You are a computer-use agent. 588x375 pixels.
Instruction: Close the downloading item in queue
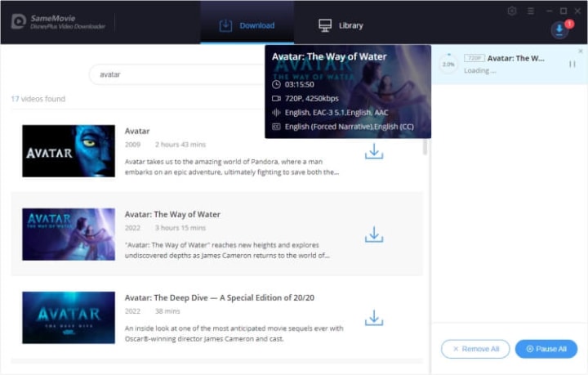[x=581, y=51]
